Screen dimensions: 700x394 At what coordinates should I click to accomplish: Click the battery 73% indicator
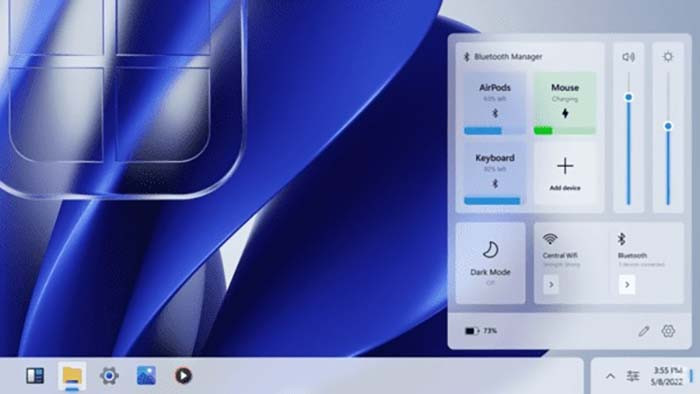[x=481, y=331]
